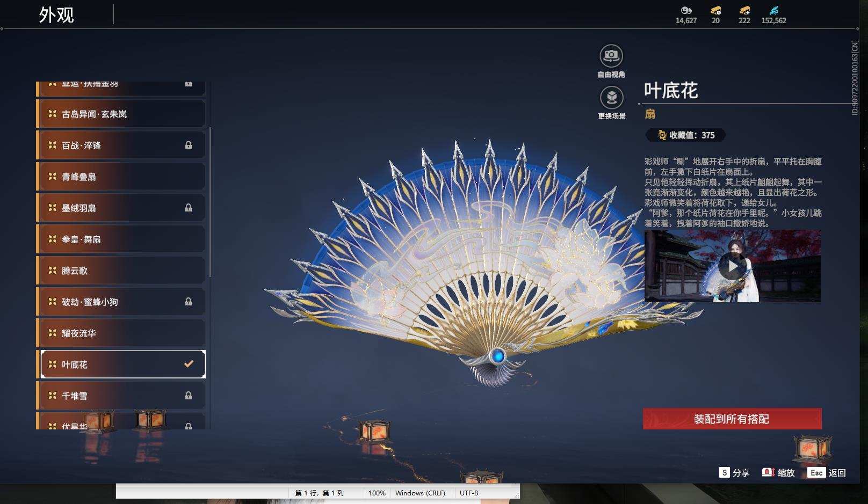Click the 叶底花 item title

pos(671,90)
